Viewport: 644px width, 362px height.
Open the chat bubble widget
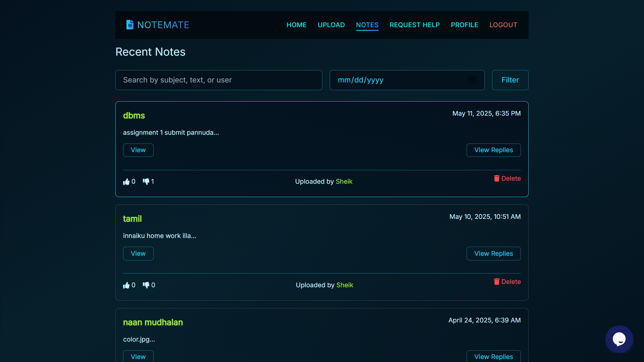[x=619, y=339]
